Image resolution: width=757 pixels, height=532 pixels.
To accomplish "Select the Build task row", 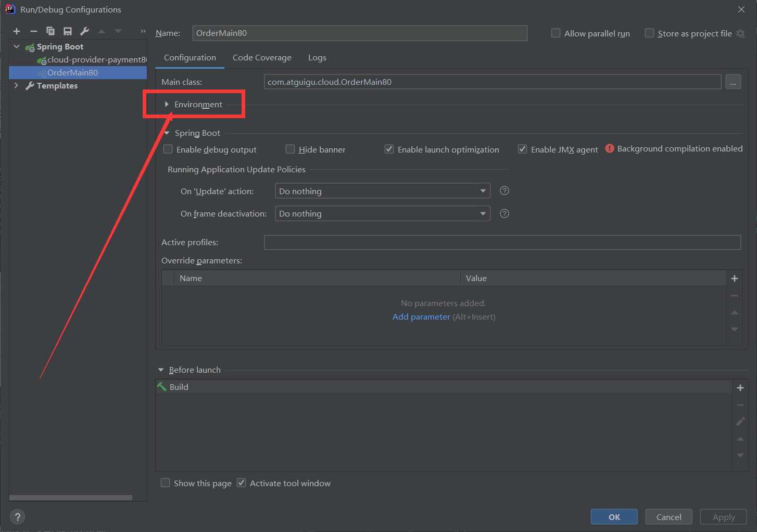I will tap(444, 387).
